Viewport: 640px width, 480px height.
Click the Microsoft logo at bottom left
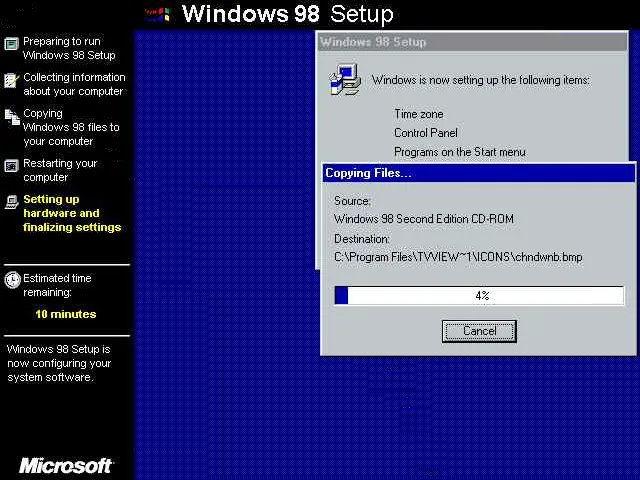click(65, 466)
